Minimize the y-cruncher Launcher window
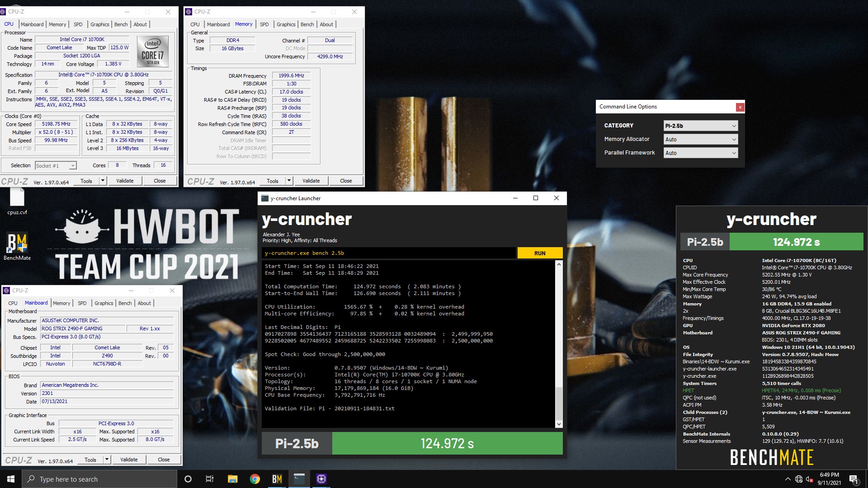This screenshot has height=488, width=868. [515, 198]
